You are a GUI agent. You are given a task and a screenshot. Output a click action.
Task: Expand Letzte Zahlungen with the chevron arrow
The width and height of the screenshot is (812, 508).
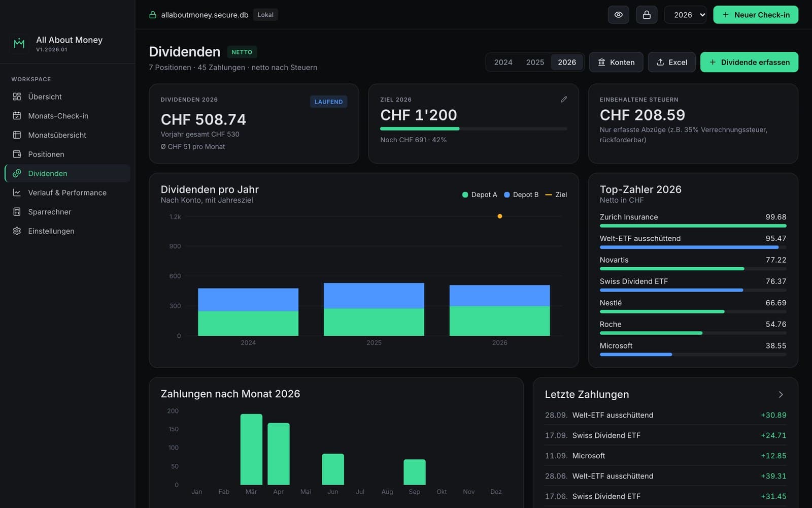(x=781, y=395)
